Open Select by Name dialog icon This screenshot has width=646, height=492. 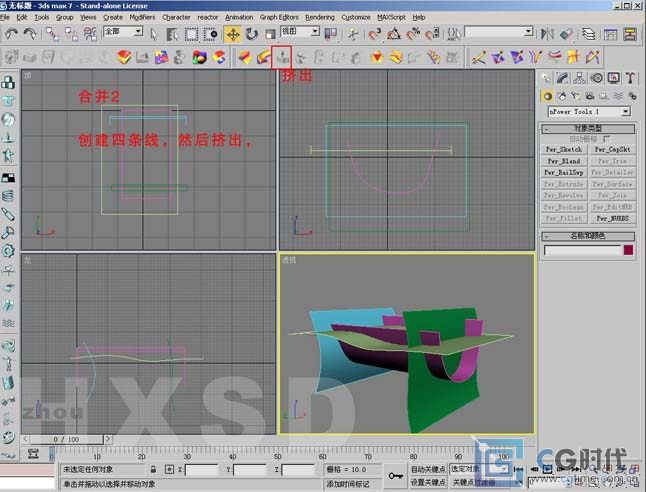(172, 35)
